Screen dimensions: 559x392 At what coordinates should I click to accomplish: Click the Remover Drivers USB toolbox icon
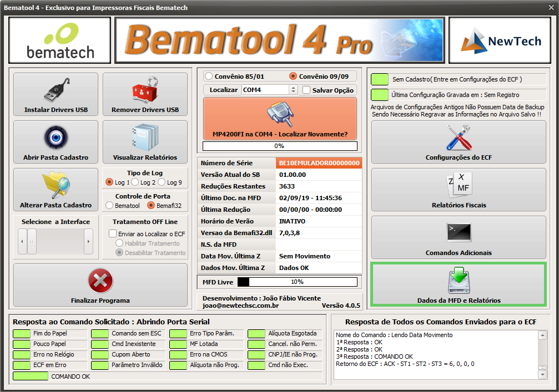point(145,90)
